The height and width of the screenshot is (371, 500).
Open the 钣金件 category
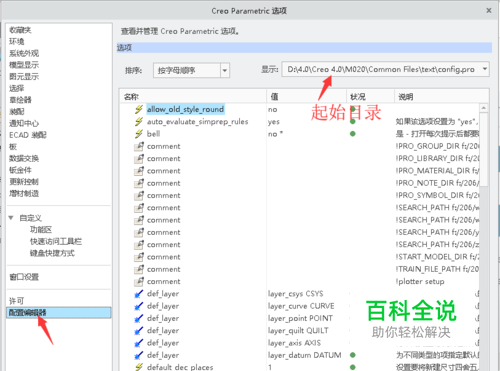pyautogui.click(x=20, y=170)
